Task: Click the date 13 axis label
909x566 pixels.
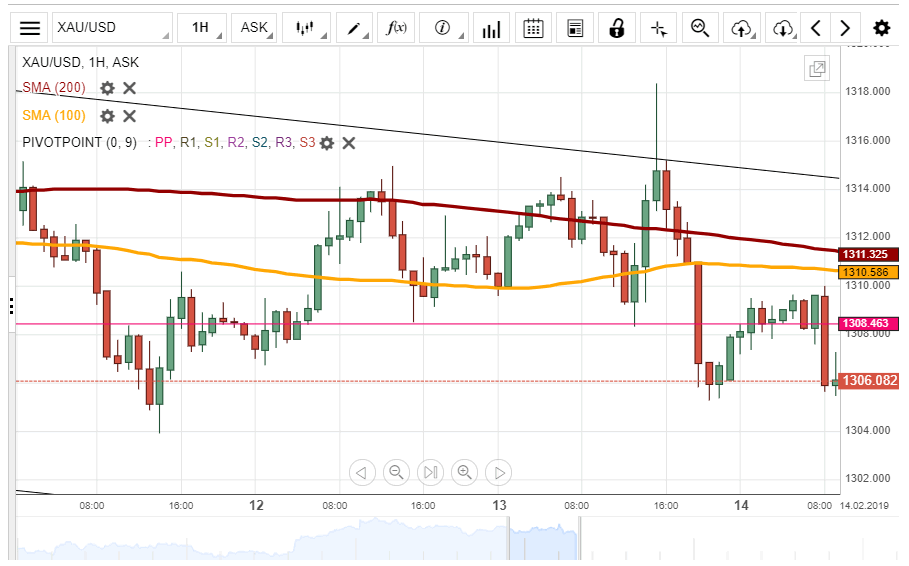Action: pyautogui.click(x=499, y=506)
